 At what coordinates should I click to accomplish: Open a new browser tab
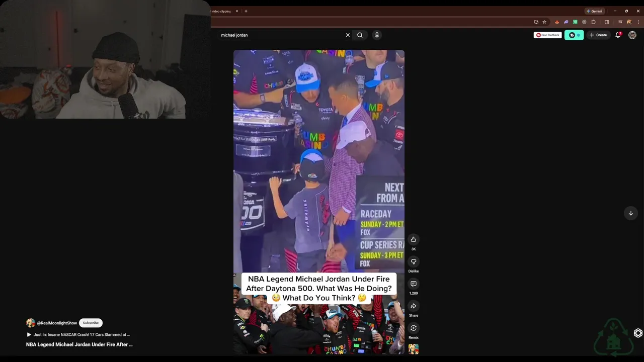coord(246,11)
